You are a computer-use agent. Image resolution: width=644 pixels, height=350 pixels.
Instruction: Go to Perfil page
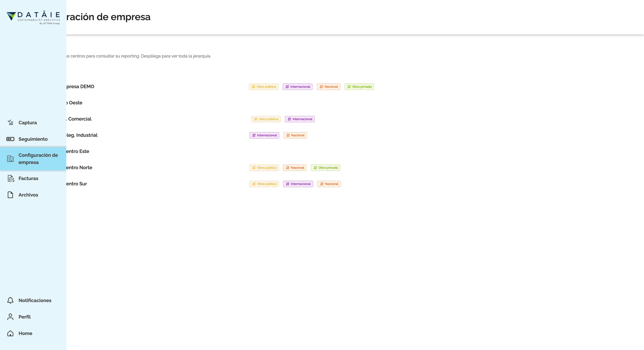point(33,317)
